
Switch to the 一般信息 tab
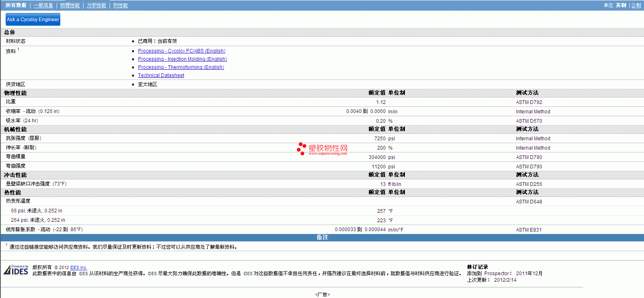coord(43,5)
